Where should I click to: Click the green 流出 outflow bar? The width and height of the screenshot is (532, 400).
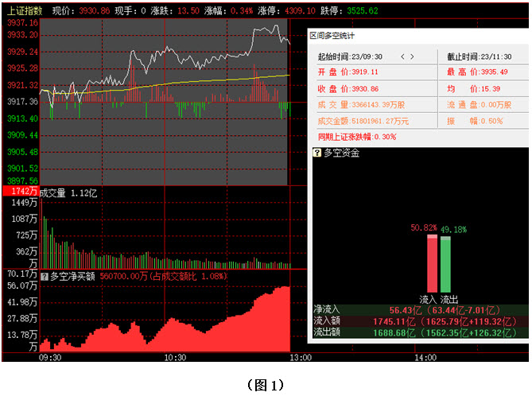tap(446, 264)
